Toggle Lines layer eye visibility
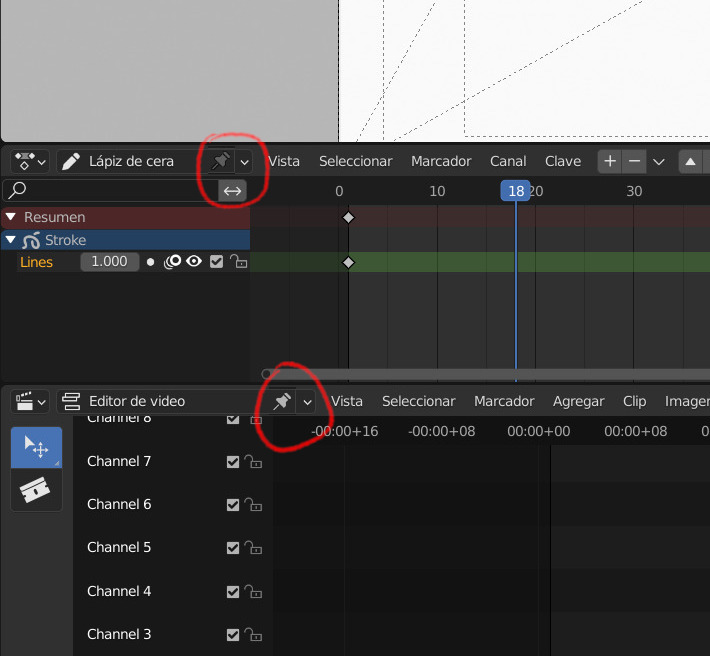This screenshot has width=710, height=656. 194,261
